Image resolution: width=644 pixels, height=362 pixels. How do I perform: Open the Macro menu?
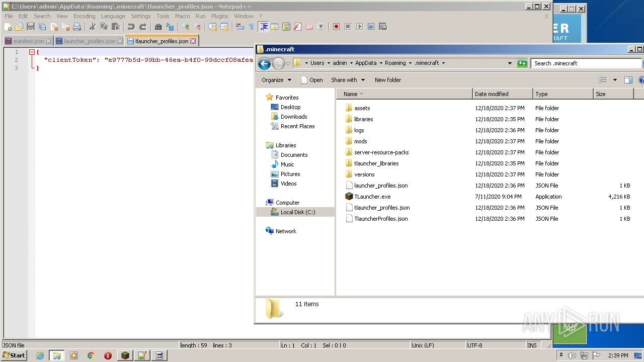point(182,16)
